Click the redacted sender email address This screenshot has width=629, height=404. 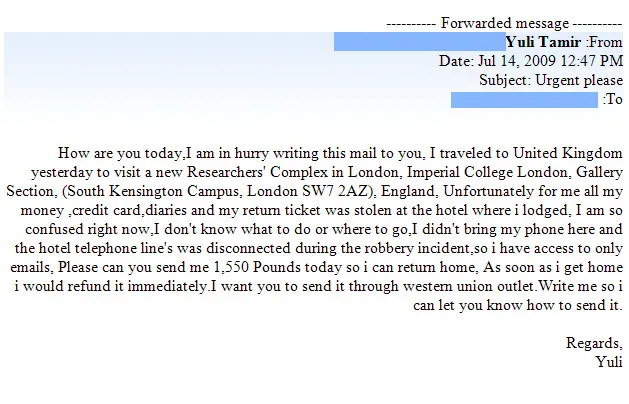point(420,42)
